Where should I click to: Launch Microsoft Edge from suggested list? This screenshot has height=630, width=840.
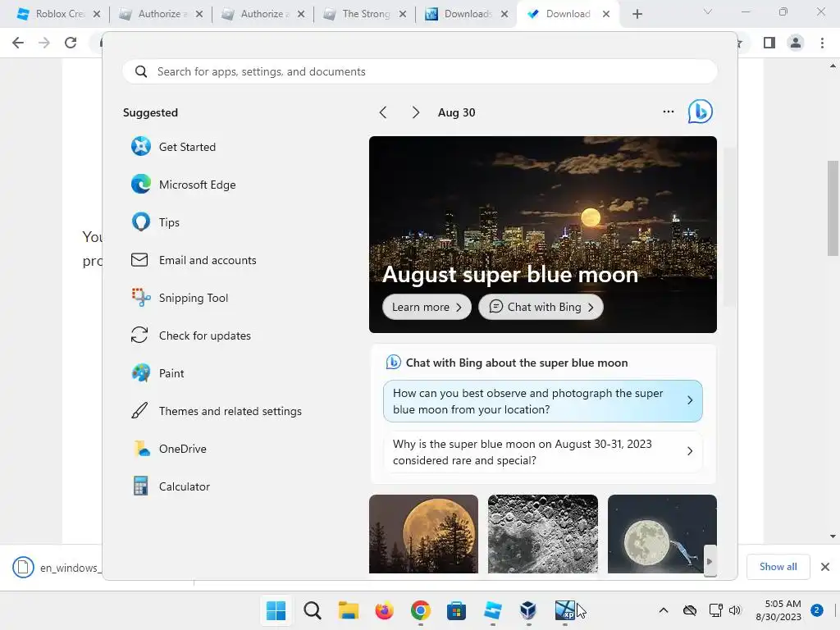[183, 185]
